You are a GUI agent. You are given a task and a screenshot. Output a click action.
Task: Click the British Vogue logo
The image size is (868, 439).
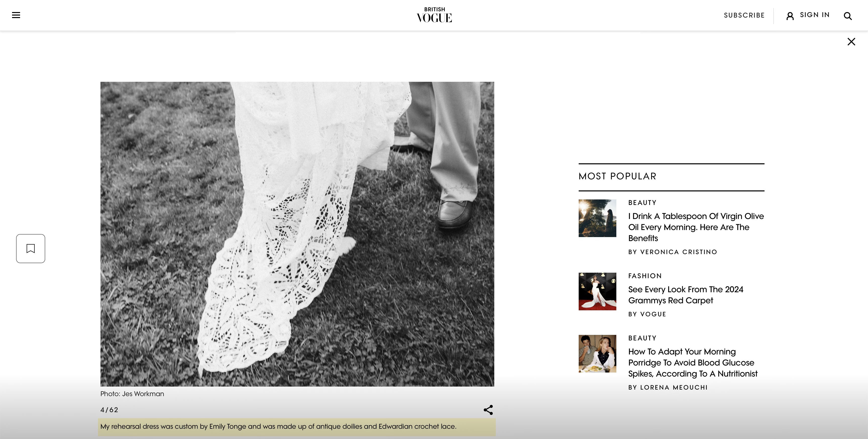click(x=434, y=15)
